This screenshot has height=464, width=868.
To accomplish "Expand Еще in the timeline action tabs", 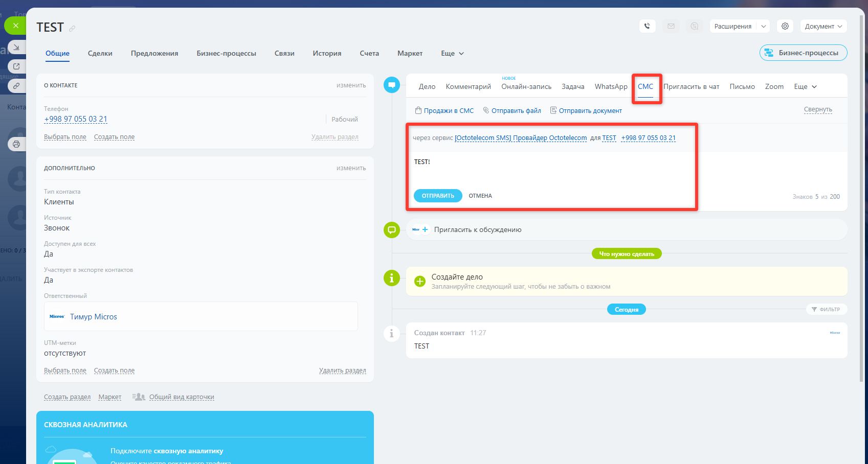I will [x=805, y=87].
